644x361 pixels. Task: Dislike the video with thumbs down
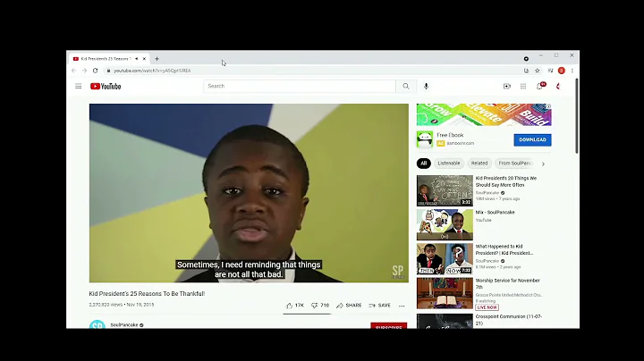click(320, 306)
